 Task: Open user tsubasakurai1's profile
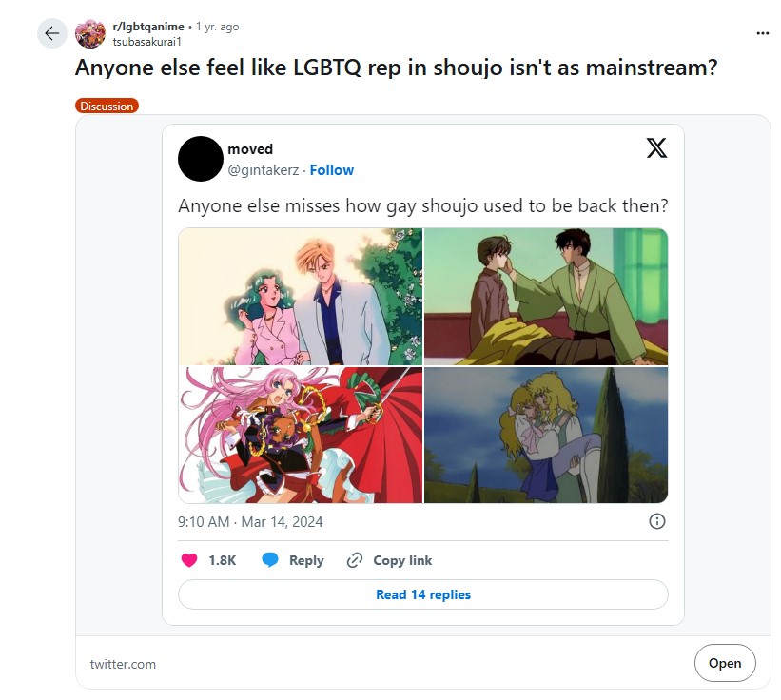click(x=146, y=42)
